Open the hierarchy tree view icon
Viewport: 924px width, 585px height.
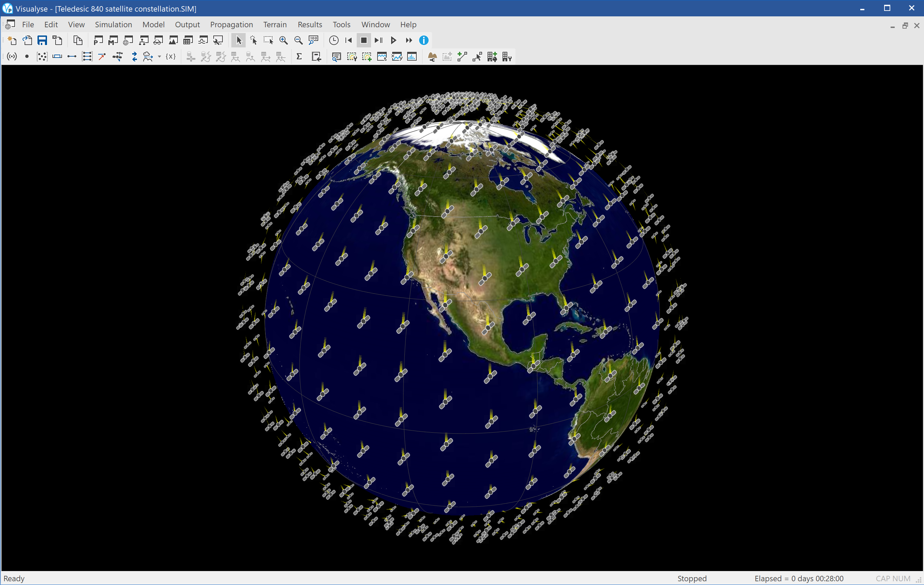click(x=143, y=40)
